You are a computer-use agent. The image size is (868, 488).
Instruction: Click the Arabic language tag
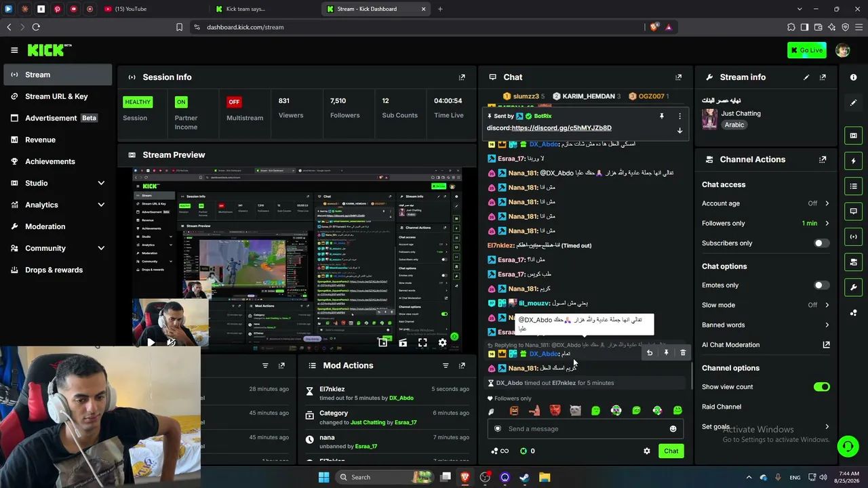coord(734,125)
